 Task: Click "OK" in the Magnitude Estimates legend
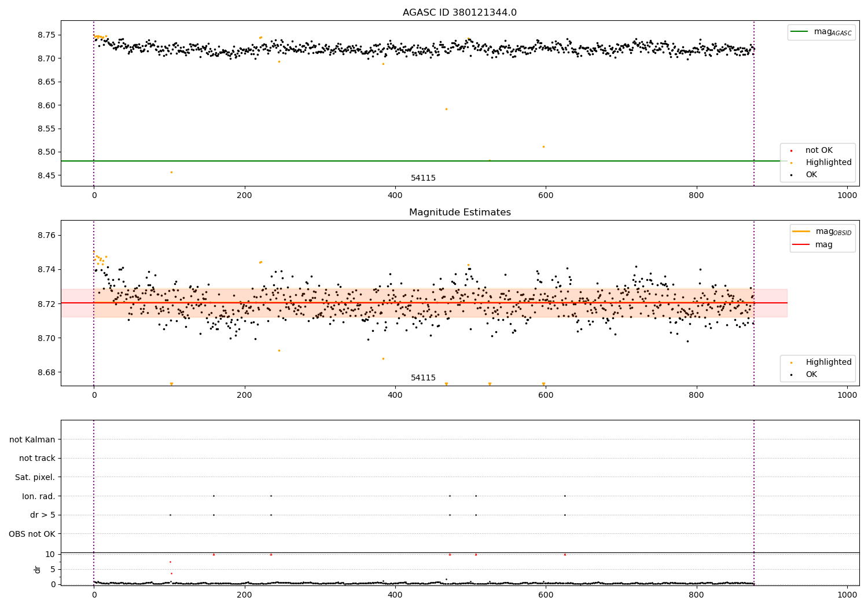click(811, 374)
